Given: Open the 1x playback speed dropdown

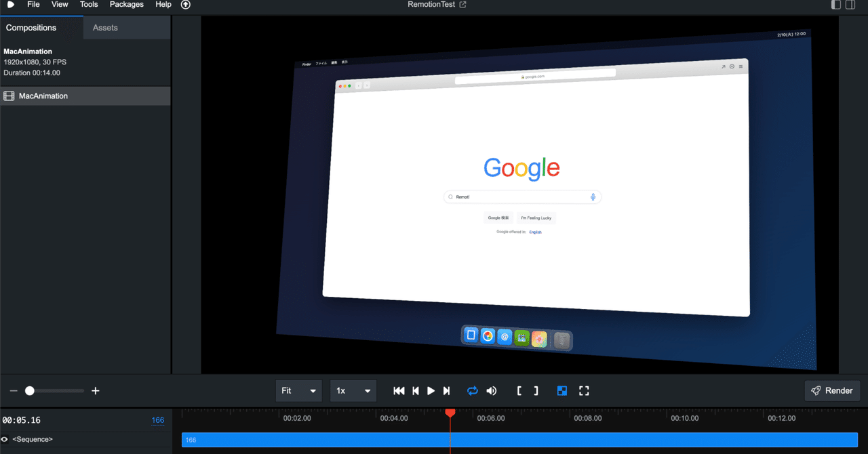Looking at the screenshot, I should (x=353, y=390).
